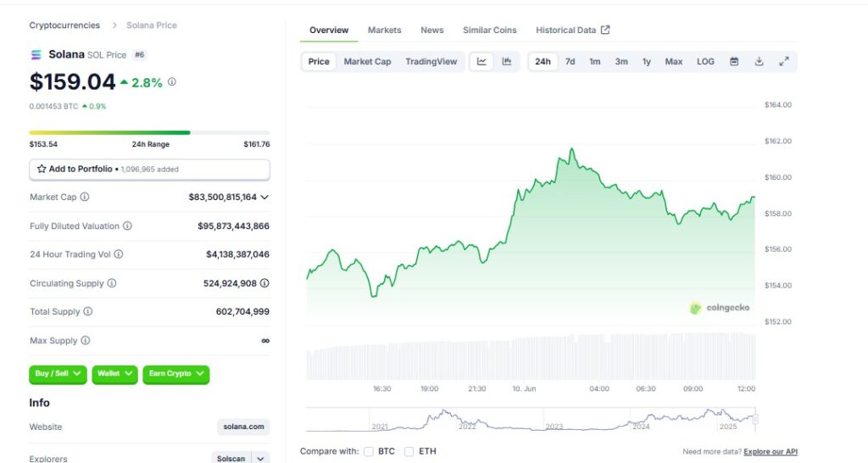The width and height of the screenshot is (868, 463).
Task: Click the volume bars below the chart
Action: [x=531, y=356]
